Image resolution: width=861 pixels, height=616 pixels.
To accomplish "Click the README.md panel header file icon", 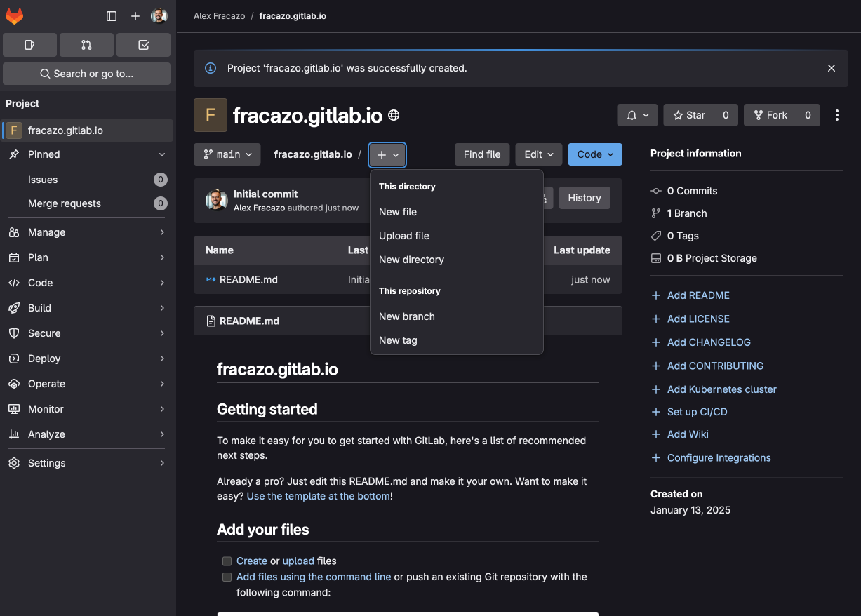I will (211, 321).
